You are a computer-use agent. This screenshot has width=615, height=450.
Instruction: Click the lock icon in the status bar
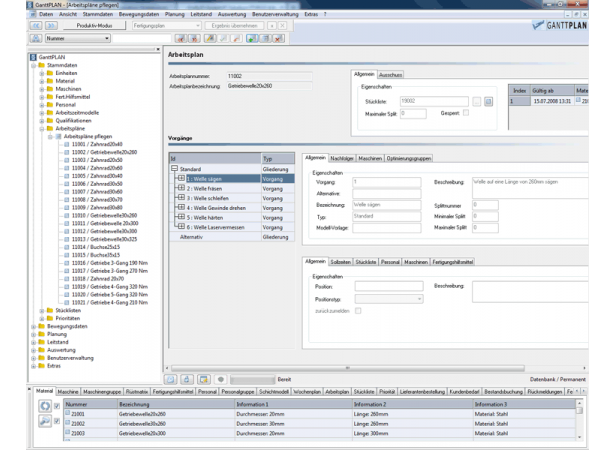coord(187,379)
